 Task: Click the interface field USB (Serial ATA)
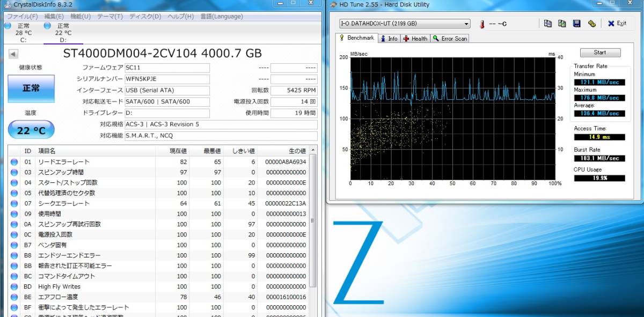[167, 91]
